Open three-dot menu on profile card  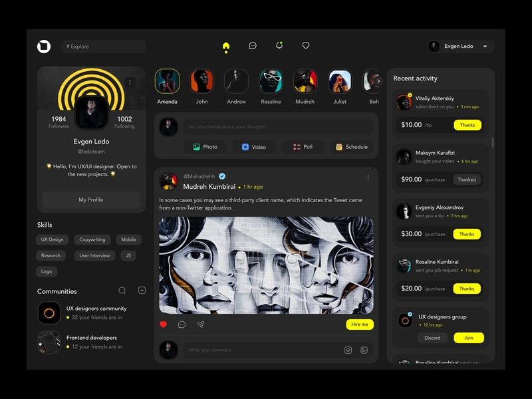click(x=130, y=82)
